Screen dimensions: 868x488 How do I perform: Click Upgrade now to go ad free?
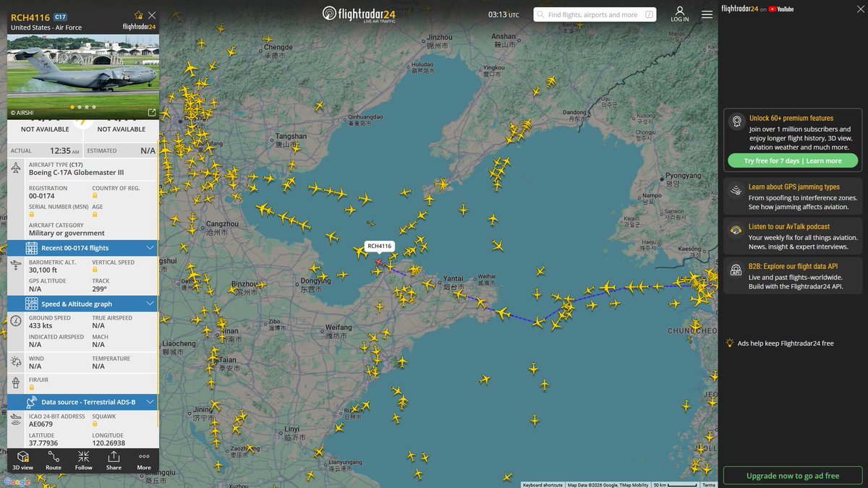tap(793, 476)
